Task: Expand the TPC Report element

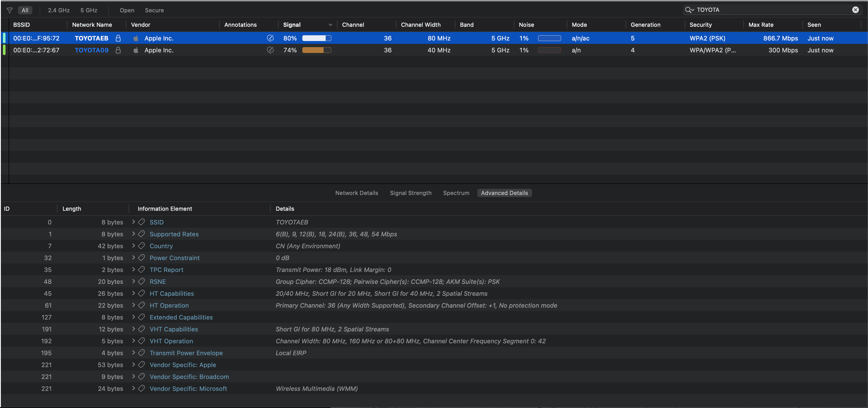Action: (134, 270)
